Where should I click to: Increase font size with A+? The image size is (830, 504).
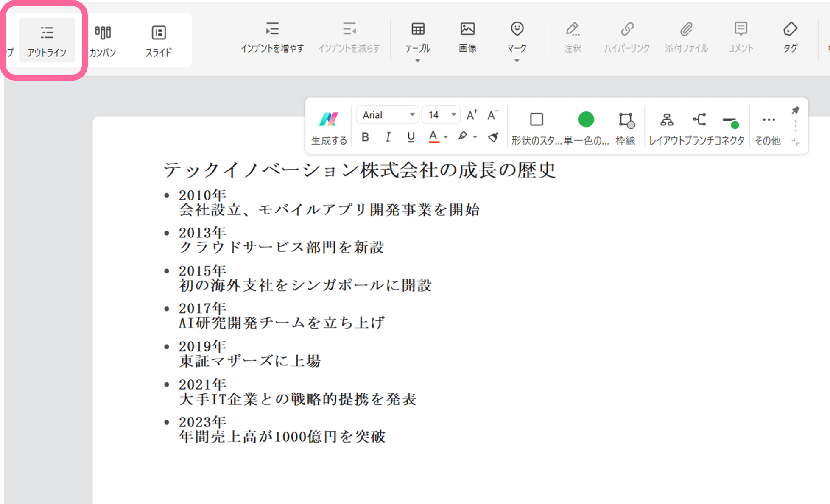472,115
